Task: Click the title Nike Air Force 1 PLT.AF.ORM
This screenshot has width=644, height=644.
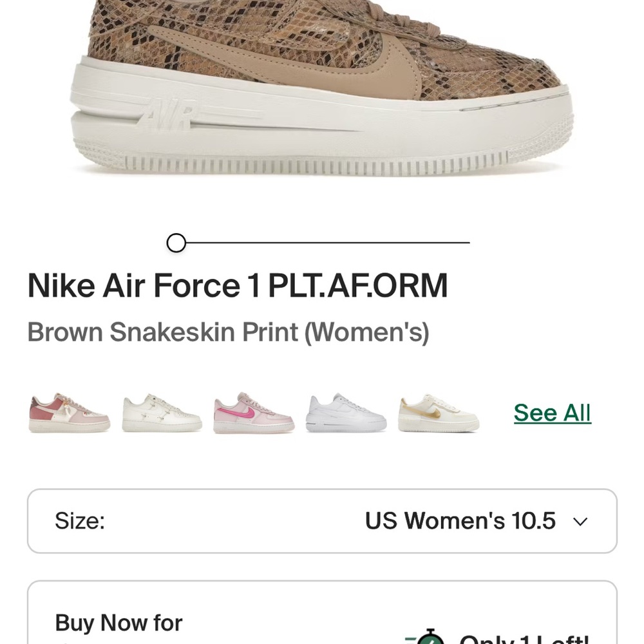Action: pyautogui.click(x=238, y=285)
